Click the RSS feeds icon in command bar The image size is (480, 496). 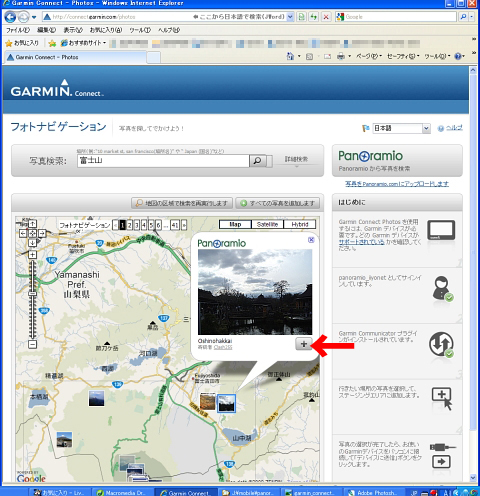310,57
